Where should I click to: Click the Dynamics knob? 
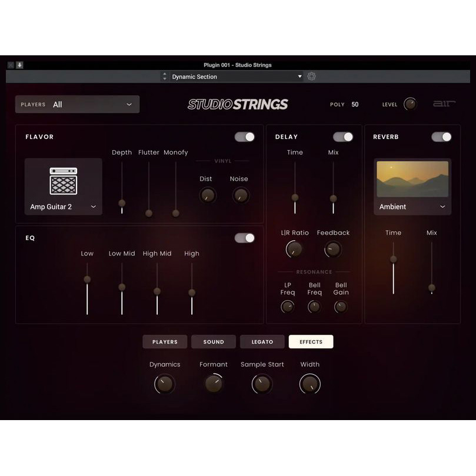click(x=165, y=384)
